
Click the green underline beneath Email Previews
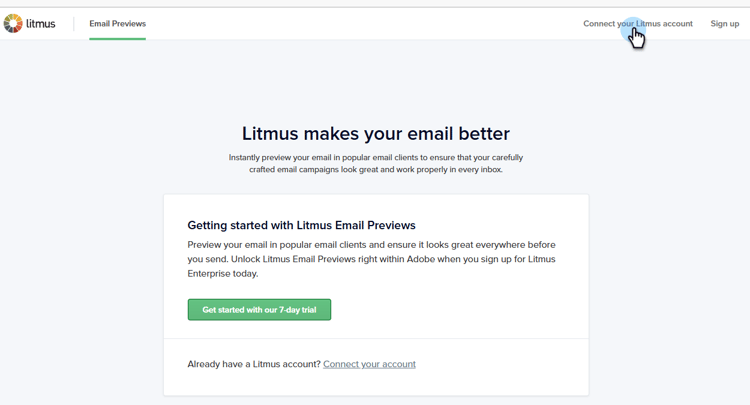pyautogui.click(x=117, y=39)
